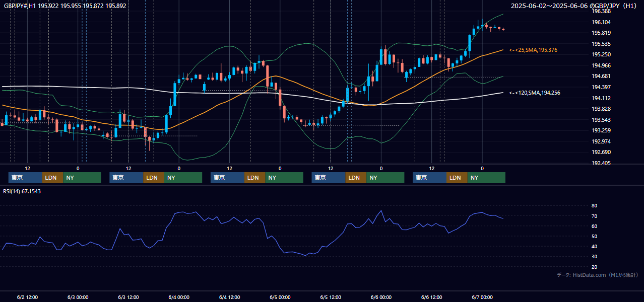644x302 pixels.
Task: Select price level 192.690 on the axis
Action: coord(601,152)
